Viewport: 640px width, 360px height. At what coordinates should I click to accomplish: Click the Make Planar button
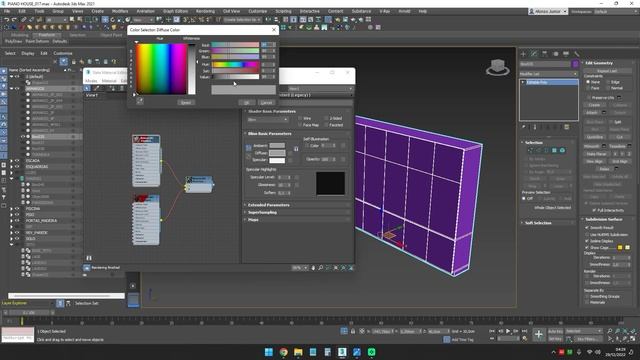point(596,154)
